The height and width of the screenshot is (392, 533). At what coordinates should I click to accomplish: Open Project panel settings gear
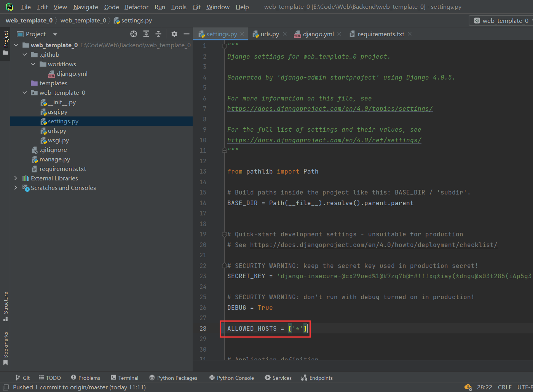click(x=174, y=34)
